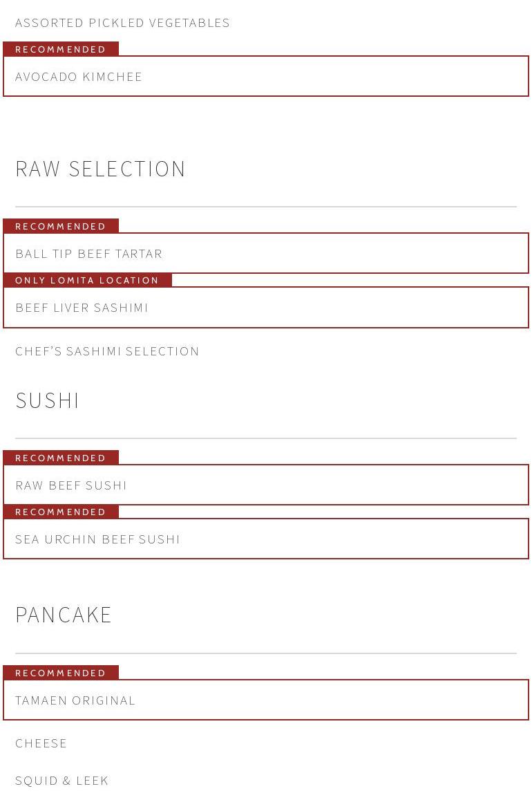Click the Sushi section heading
Image resolution: width=532 pixels, height=800 pixels.
pos(48,400)
